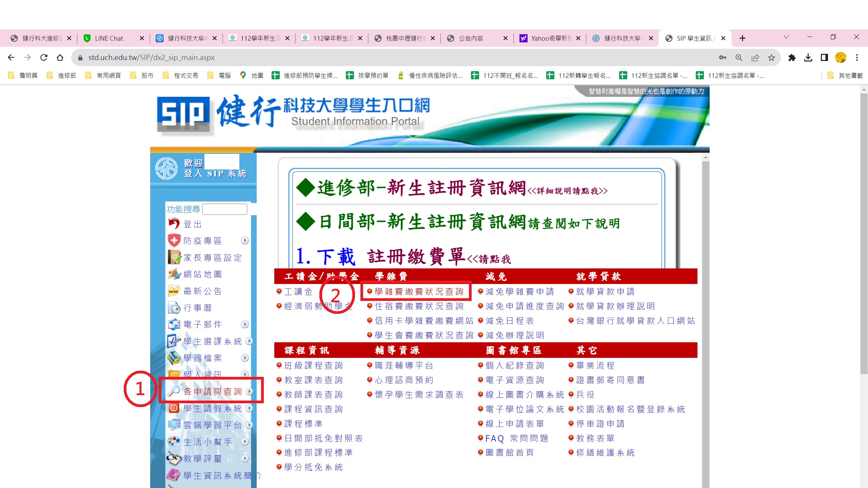This screenshot has width=868, height=488.
Task: Open the saved password key icon
Action: point(723,58)
